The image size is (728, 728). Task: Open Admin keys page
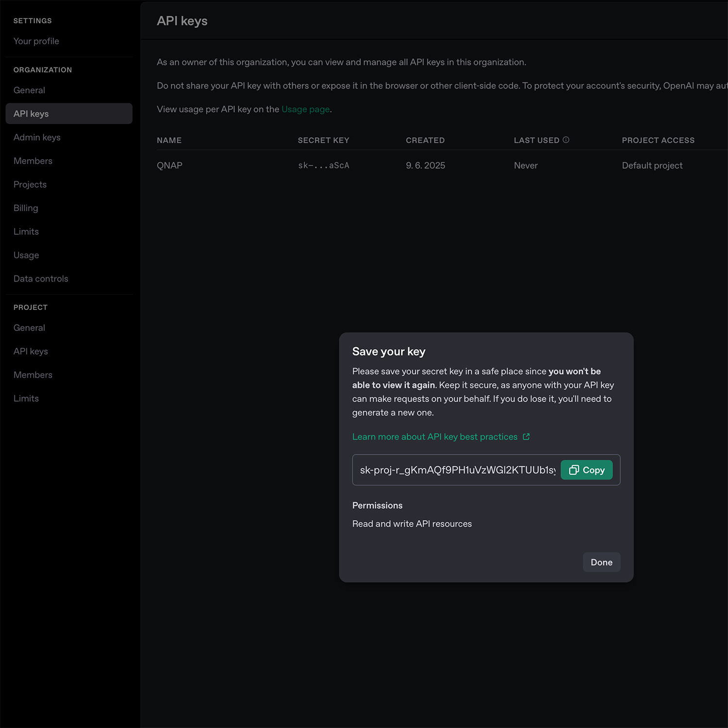pos(37,137)
